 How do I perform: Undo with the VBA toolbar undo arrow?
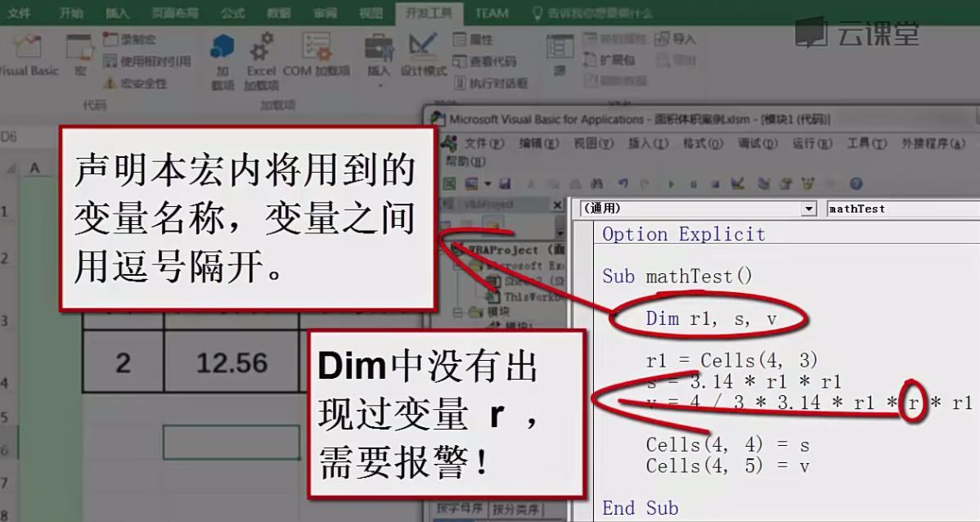tap(623, 184)
